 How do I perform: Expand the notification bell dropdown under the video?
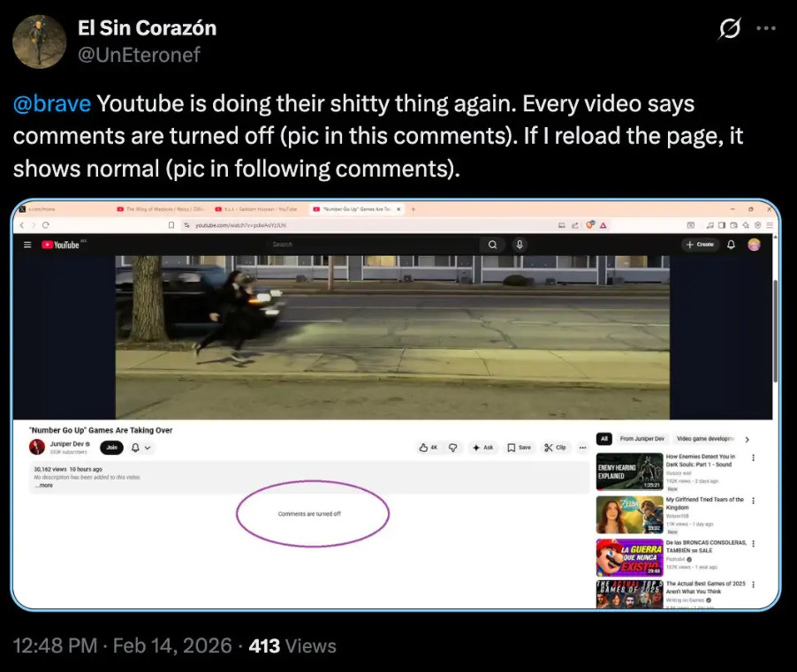[x=141, y=448]
